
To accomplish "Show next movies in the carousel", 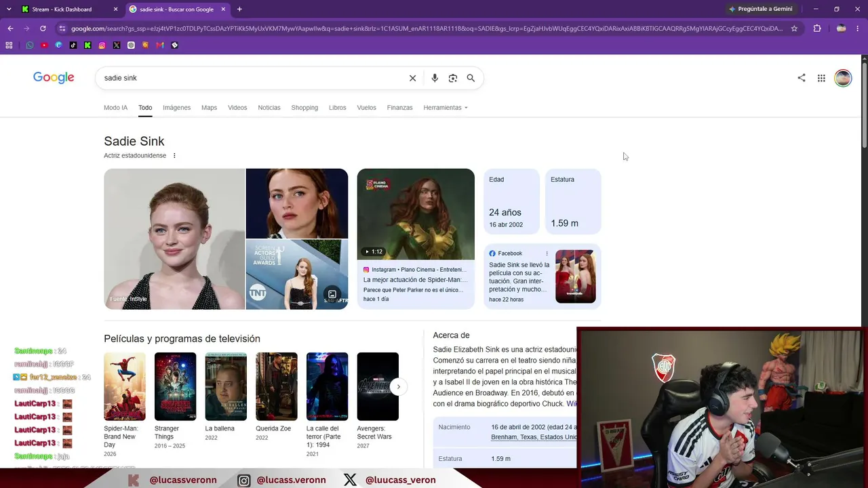I will point(398,387).
